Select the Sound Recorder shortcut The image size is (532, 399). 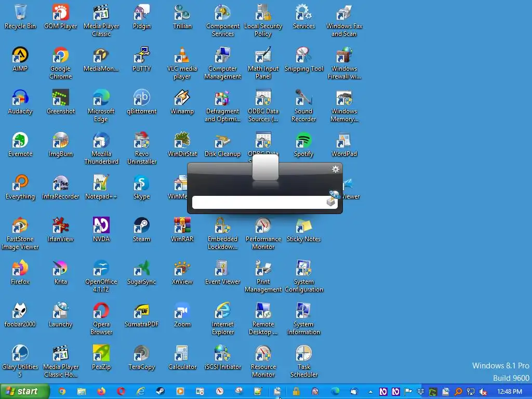tap(303, 106)
